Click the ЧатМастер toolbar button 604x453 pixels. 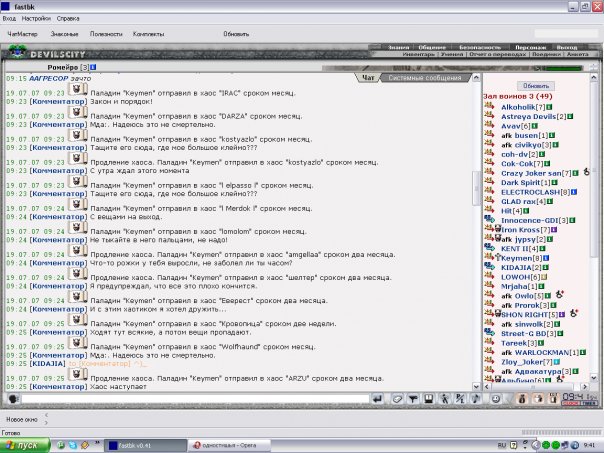(x=22, y=34)
